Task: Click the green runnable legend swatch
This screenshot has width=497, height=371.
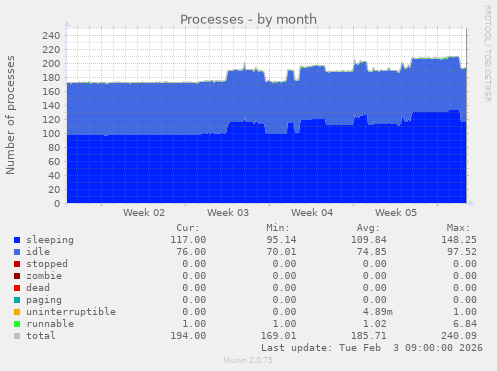Action: (17, 324)
